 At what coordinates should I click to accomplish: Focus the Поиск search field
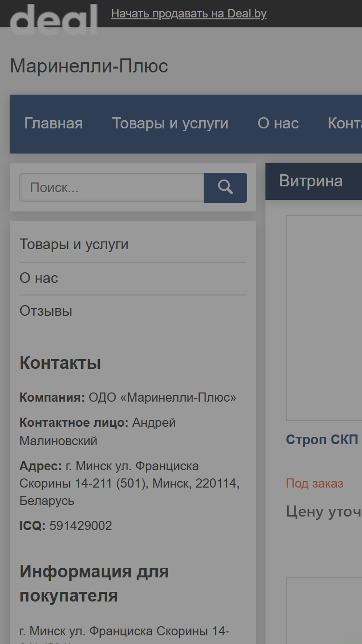click(111, 187)
